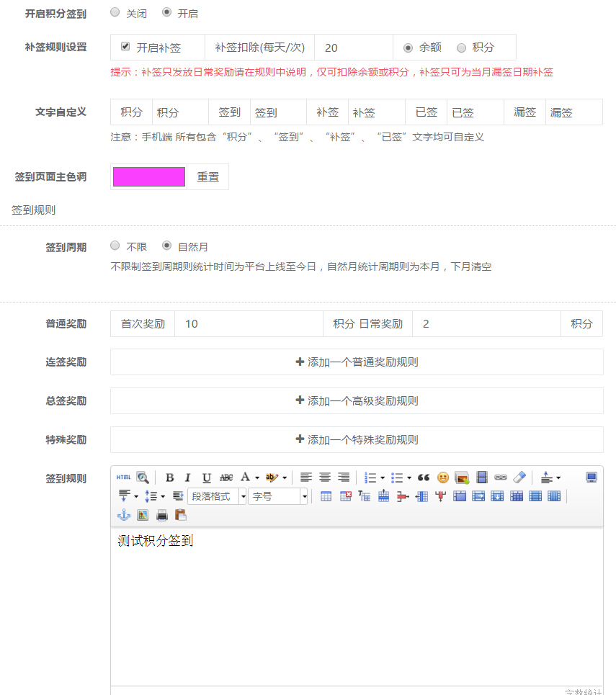Select 不限 for the 签到周期 setting

point(115,246)
